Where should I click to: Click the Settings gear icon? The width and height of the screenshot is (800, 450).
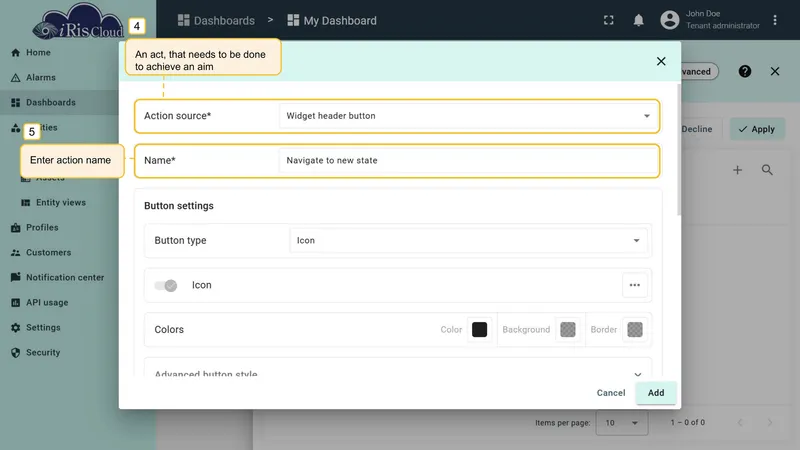click(15, 328)
